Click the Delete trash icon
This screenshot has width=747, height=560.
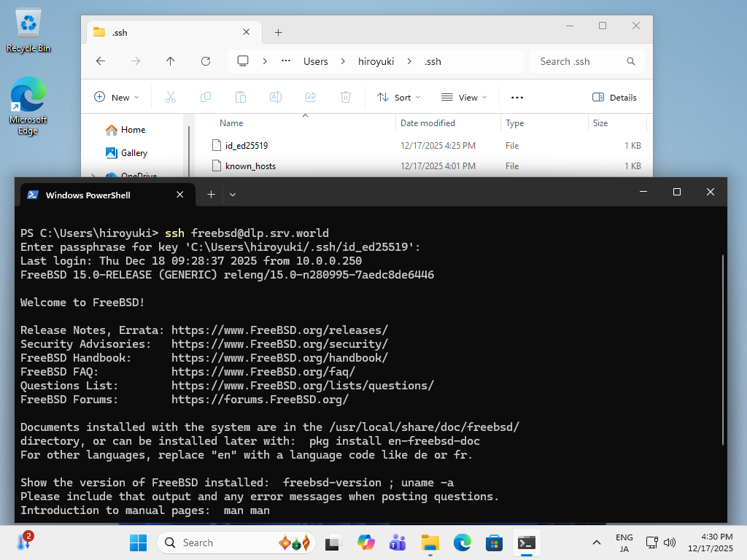click(x=346, y=97)
